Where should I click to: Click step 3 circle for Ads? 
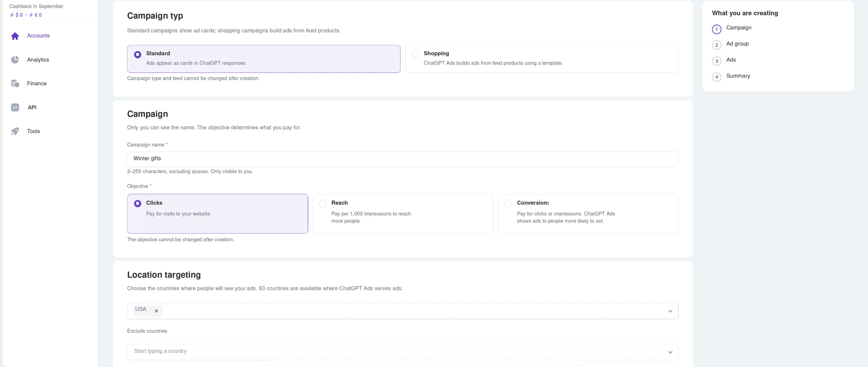point(716,61)
